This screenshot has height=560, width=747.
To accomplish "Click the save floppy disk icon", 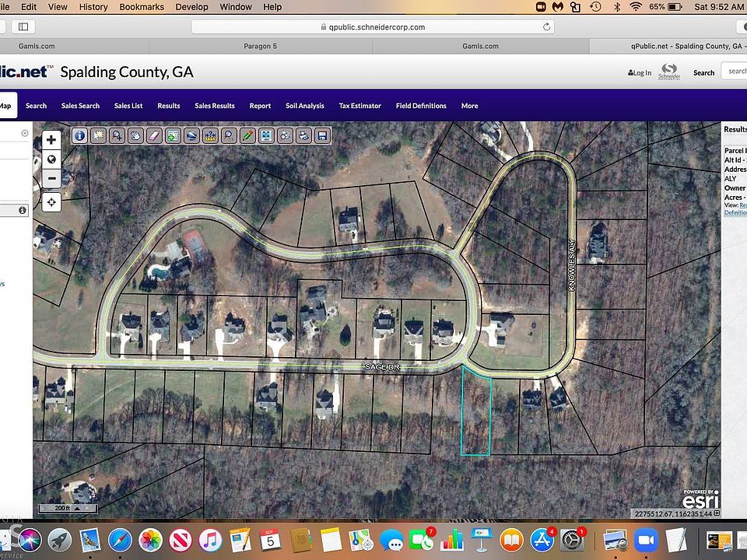I will coord(322,135).
